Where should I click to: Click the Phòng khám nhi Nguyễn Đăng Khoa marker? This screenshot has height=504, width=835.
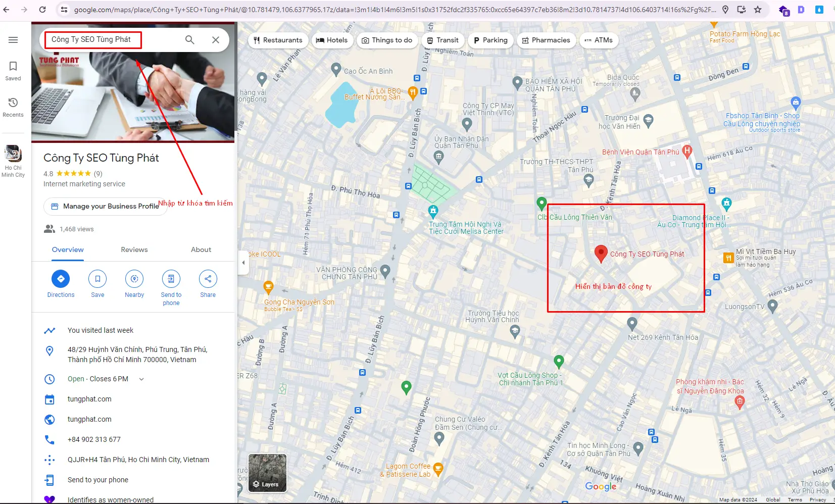click(x=740, y=402)
